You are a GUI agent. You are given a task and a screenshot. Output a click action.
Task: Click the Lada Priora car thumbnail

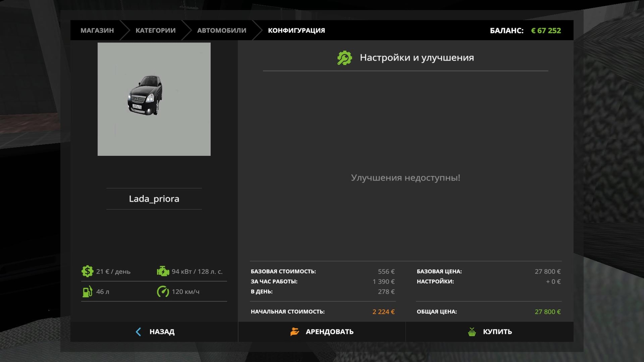click(x=154, y=99)
